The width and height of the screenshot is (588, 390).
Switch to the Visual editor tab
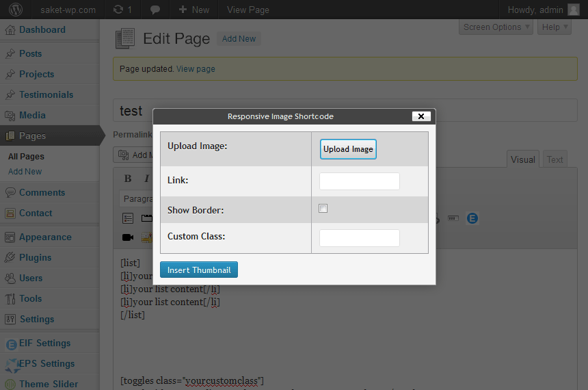(523, 159)
